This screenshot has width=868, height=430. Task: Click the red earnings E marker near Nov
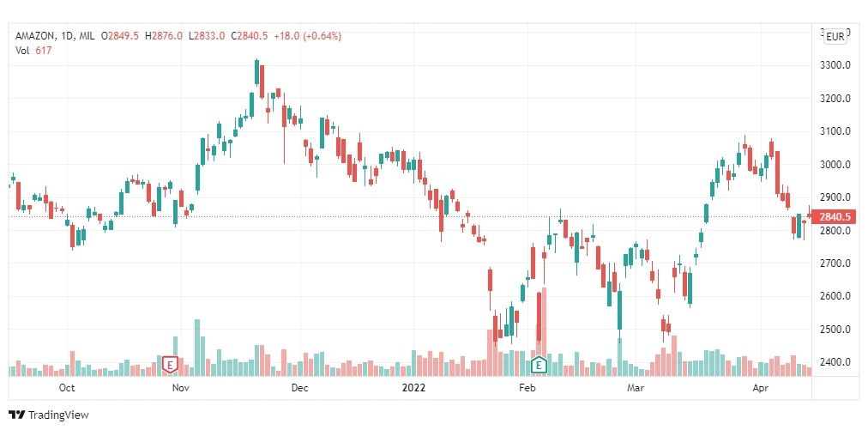pos(170,365)
